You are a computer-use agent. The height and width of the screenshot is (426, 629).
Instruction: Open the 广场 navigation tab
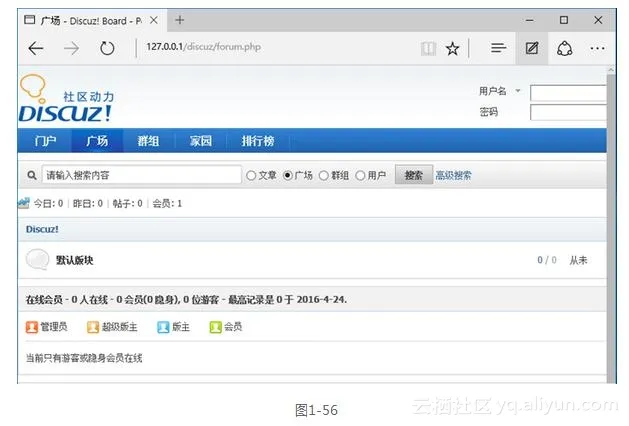[97, 141]
